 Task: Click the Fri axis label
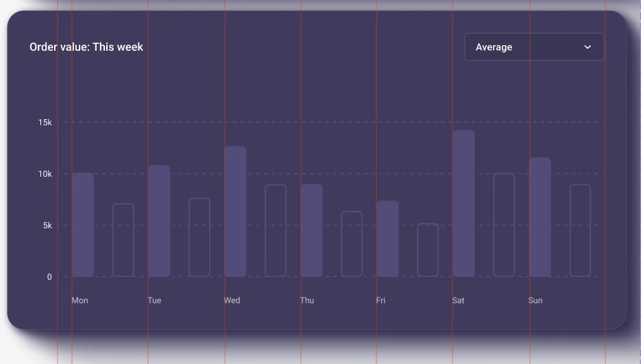click(380, 300)
